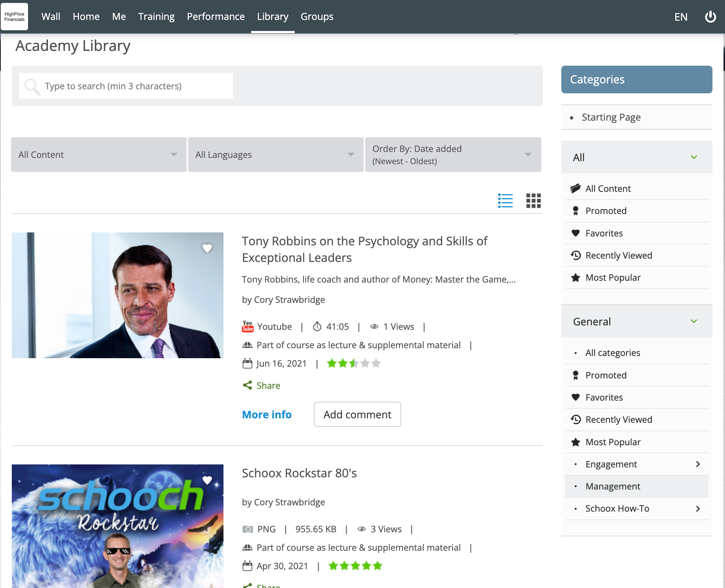This screenshot has height=588, width=725.
Task: Click the views eye icon next to 1 Views
Action: click(374, 326)
